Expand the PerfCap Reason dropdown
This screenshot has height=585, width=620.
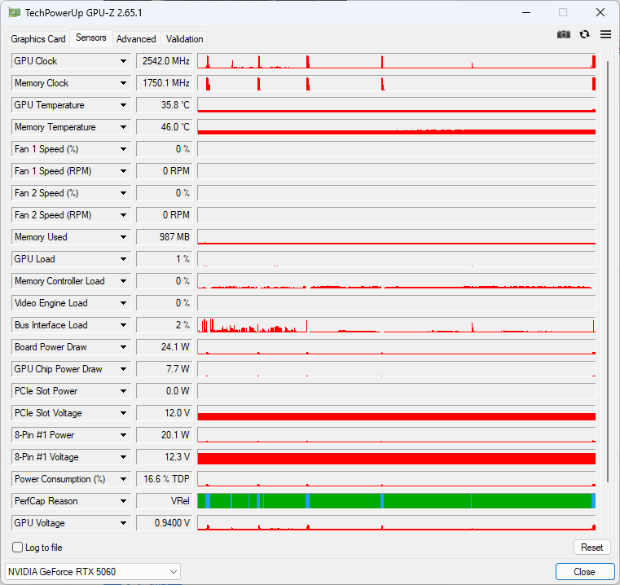(123, 501)
